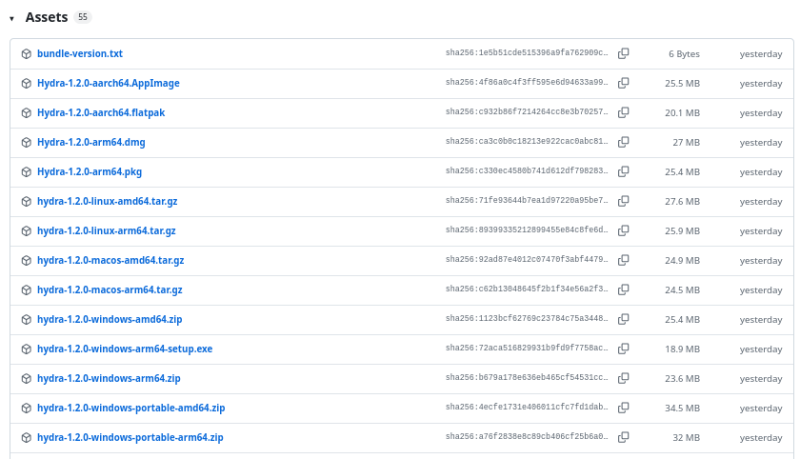This screenshot has width=800, height=459.
Task: Download bundle-version.txt
Action: [x=80, y=54]
